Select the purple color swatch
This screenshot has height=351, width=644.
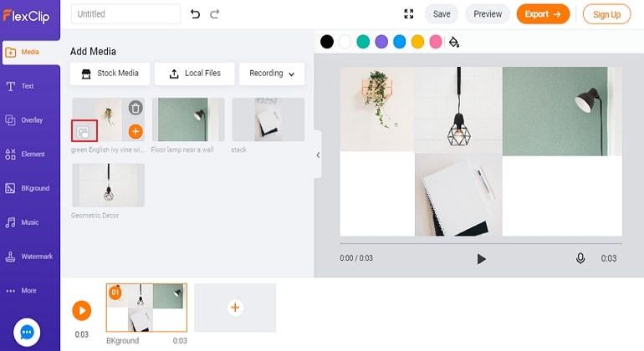381,42
